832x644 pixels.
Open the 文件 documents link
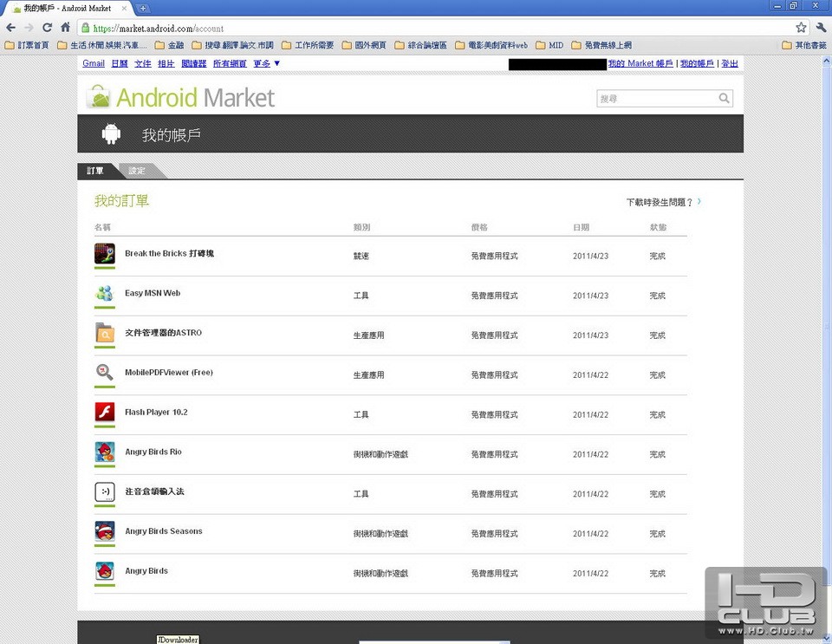point(143,63)
